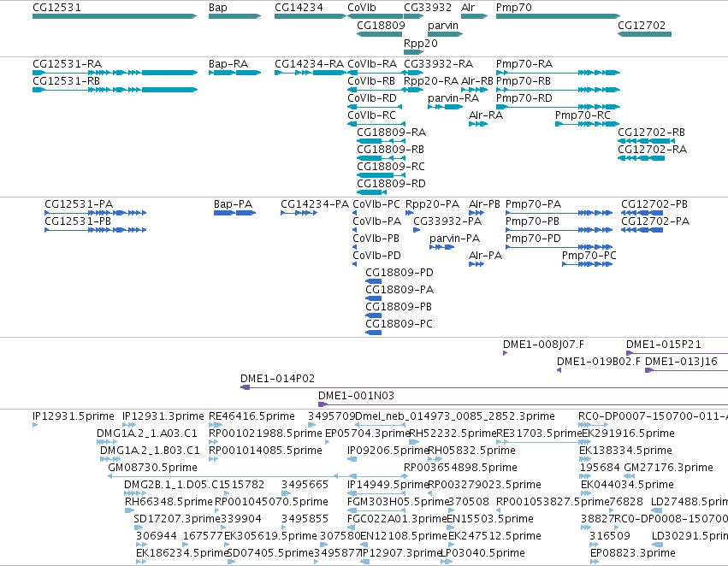Viewport: 728px width, 566px height.
Task: Click protein CG33932-PA
Action: (x=417, y=230)
